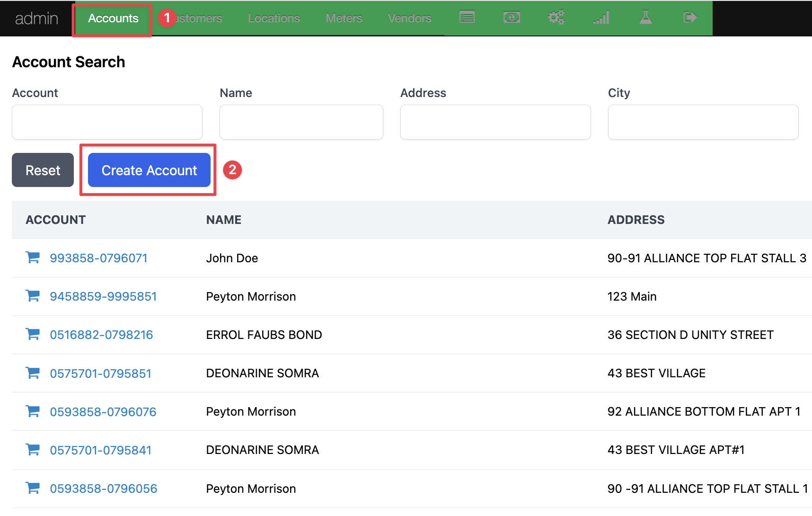
Task: Click cart icon beside John Doe's account
Action: point(33,258)
